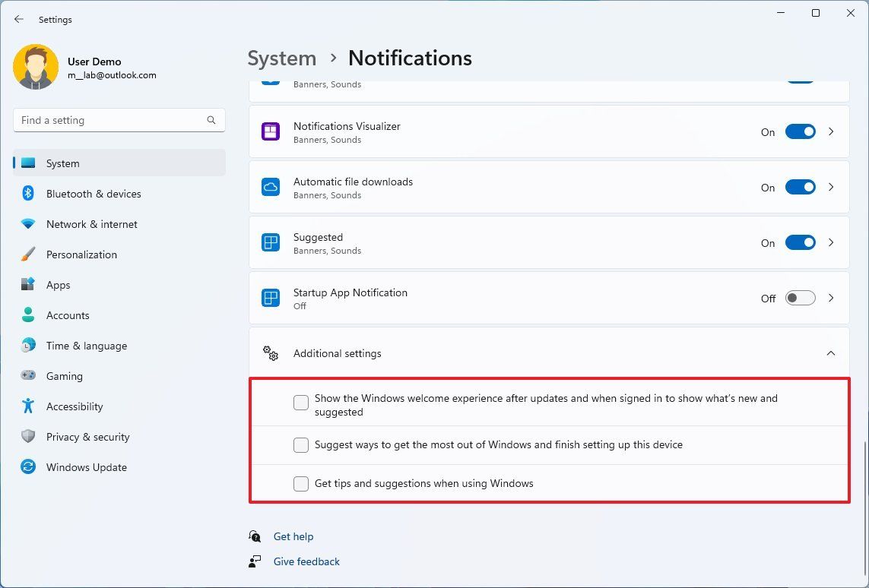Select the Network & internet icon
Image resolution: width=869 pixels, height=588 pixels.
click(x=27, y=224)
